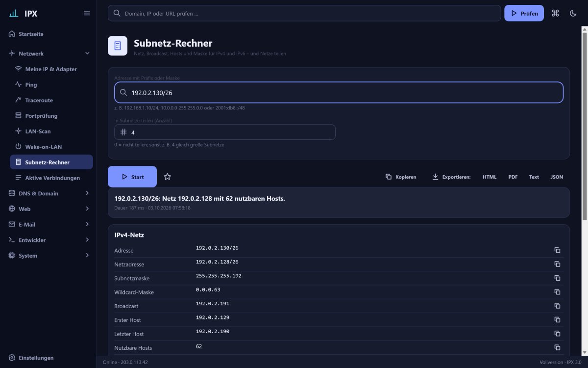Viewport: 588px width, 368px height.
Task: Export result as JSON
Action: coord(557,177)
